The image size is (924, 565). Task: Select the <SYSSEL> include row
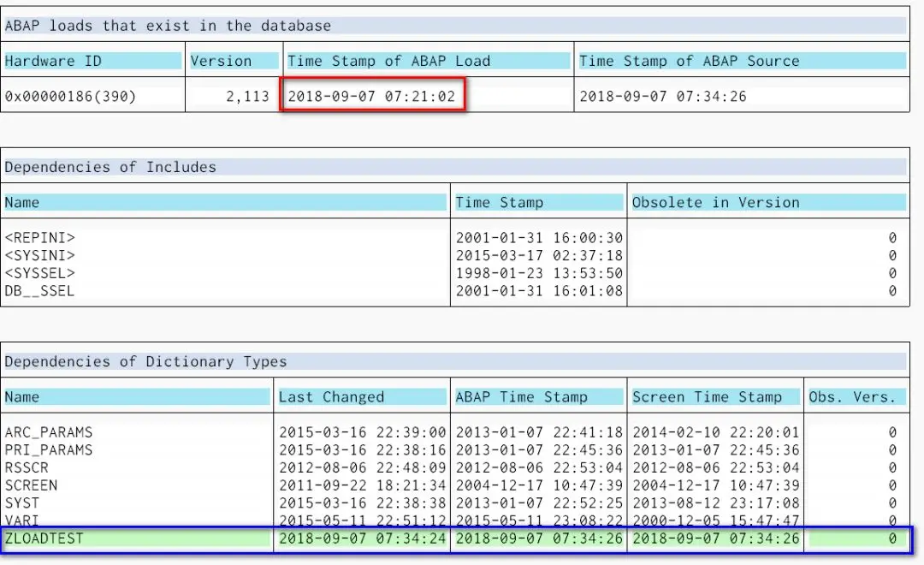pyautogui.click(x=40, y=274)
